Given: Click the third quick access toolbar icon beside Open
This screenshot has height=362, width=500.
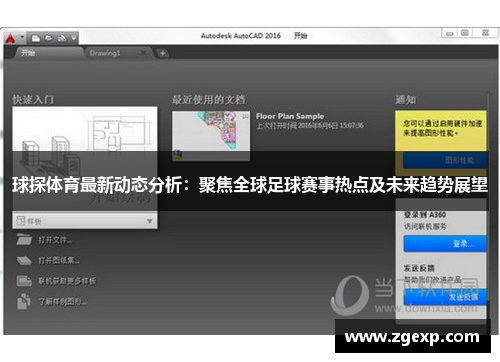Looking at the screenshot, I should pyautogui.click(x=62, y=38).
